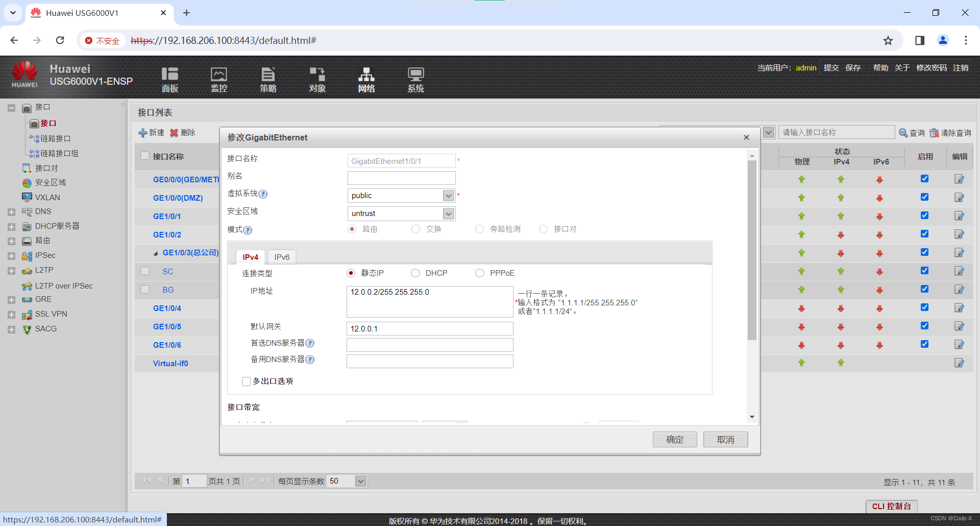Close the 修改GigabitEthernet dialog
Image resolution: width=980 pixels, height=526 pixels.
(x=746, y=137)
